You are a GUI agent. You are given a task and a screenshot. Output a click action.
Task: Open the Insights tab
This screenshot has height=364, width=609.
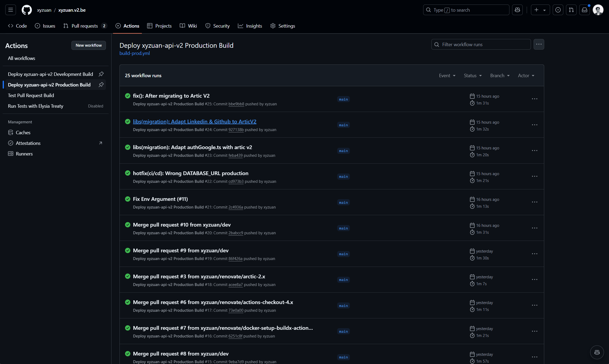click(x=250, y=26)
